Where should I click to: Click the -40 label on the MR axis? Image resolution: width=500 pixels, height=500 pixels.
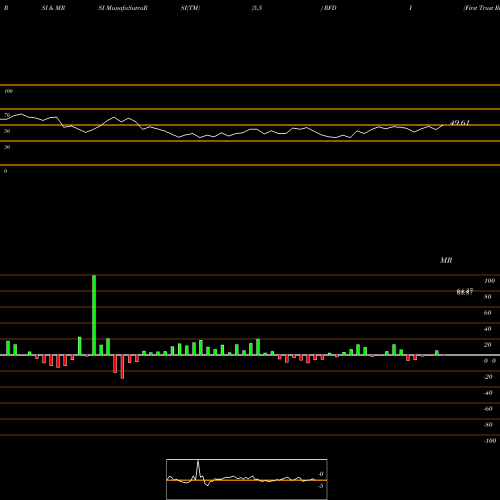coord(488,393)
